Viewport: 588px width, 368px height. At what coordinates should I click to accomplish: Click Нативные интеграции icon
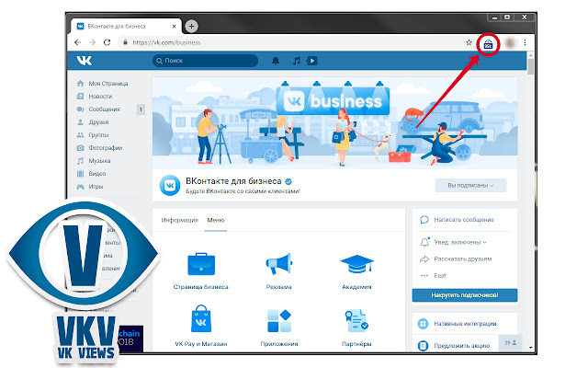(x=423, y=324)
